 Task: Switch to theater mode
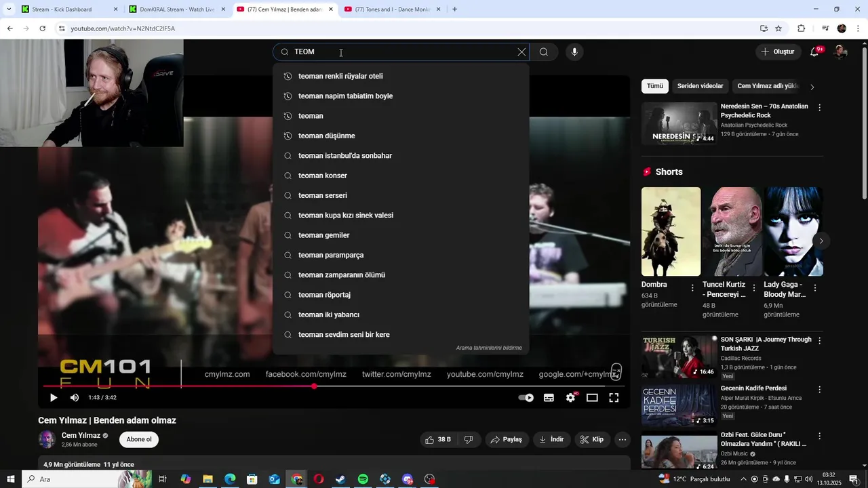click(x=592, y=398)
